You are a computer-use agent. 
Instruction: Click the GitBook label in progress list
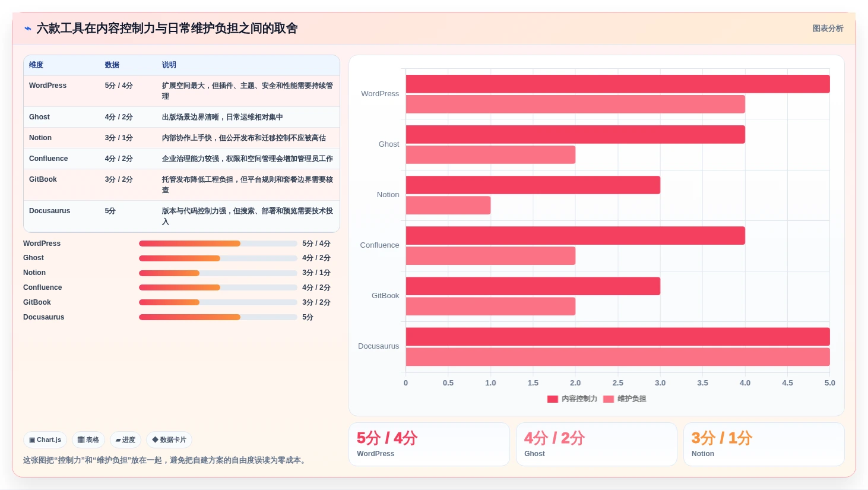(x=37, y=302)
